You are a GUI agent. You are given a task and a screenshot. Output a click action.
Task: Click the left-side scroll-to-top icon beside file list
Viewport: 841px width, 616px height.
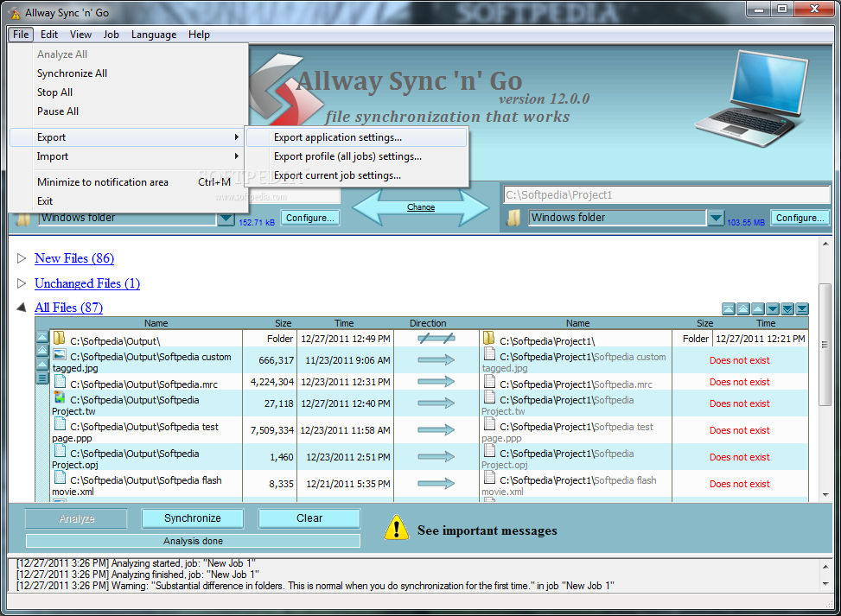click(42, 337)
